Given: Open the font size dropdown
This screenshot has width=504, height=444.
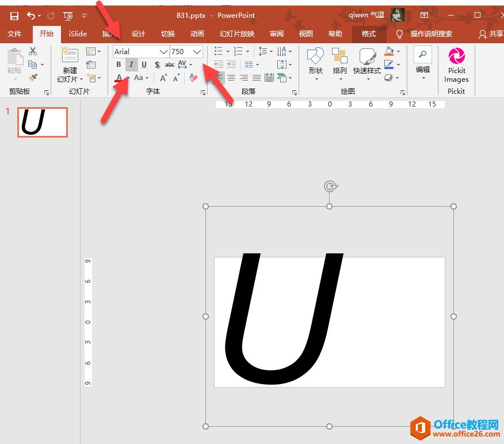Looking at the screenshot, I should pos(197,51).
